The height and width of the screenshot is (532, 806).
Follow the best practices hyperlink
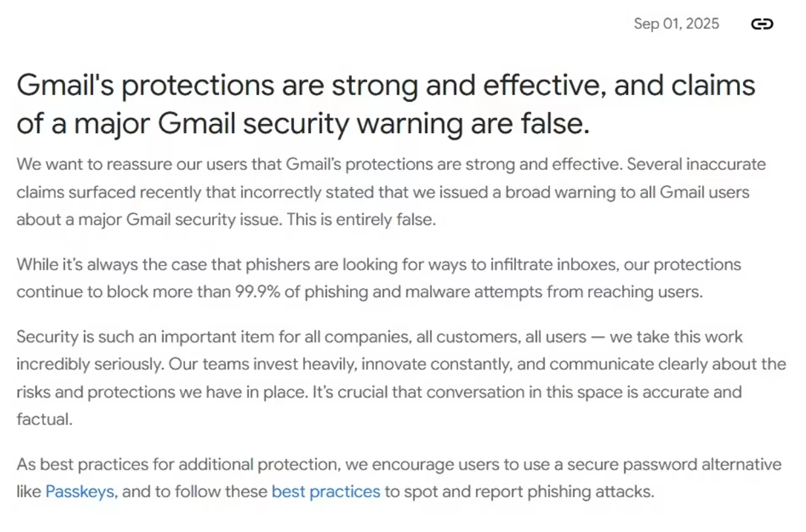click(x=326, y=491)
